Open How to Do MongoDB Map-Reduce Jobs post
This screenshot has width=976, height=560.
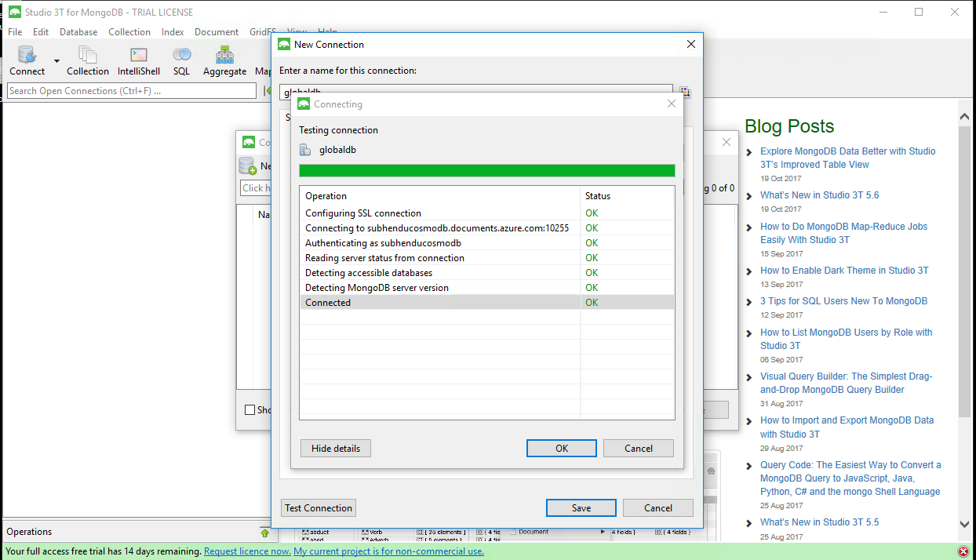[843, 233]
